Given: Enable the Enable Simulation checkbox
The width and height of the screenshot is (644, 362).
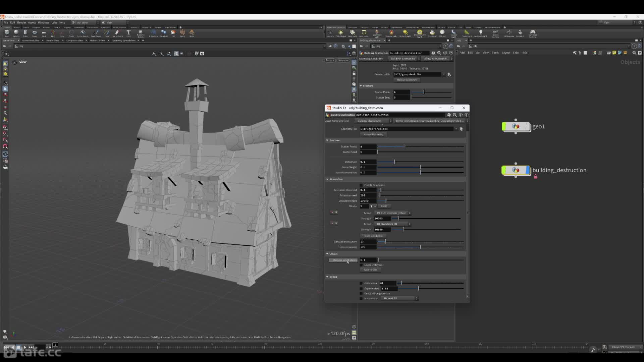Looking at the screenshot, I should point(361,185).
